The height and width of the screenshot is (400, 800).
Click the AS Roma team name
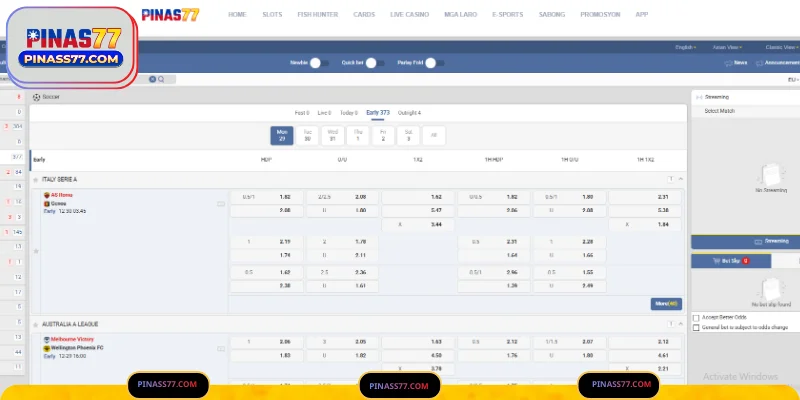point(62,195)
